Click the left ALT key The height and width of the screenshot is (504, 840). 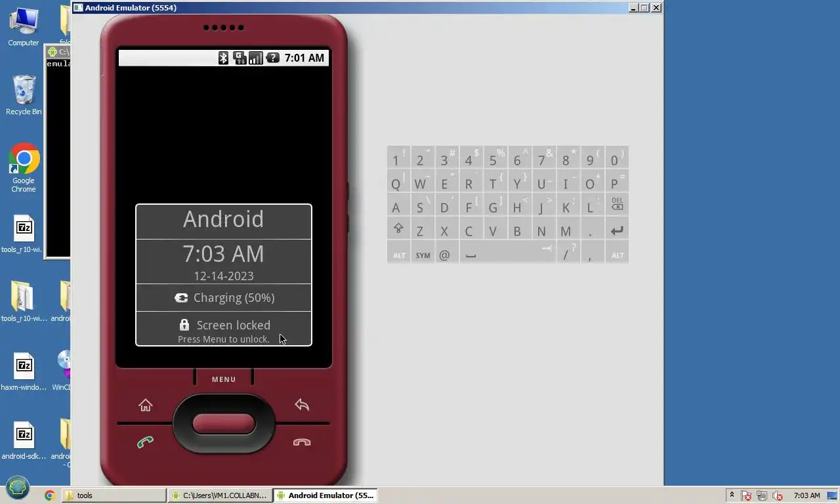tap(398, 253)
